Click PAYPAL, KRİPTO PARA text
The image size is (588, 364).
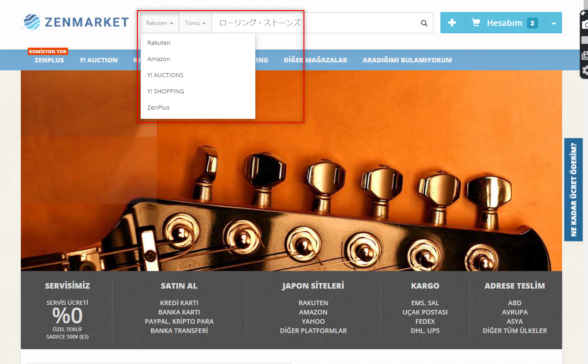179,321
